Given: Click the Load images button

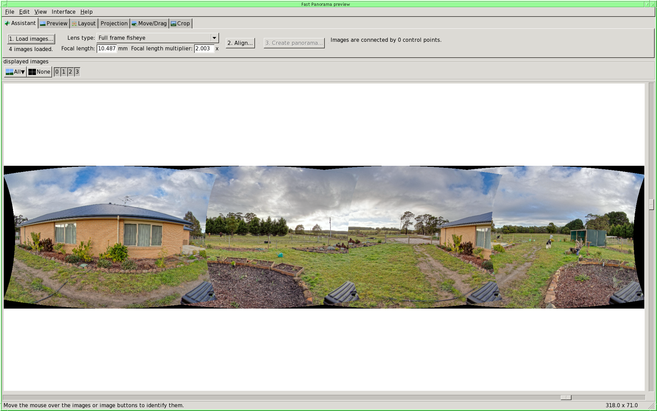Looking at the screenshot, I should (x=30, y=38).
